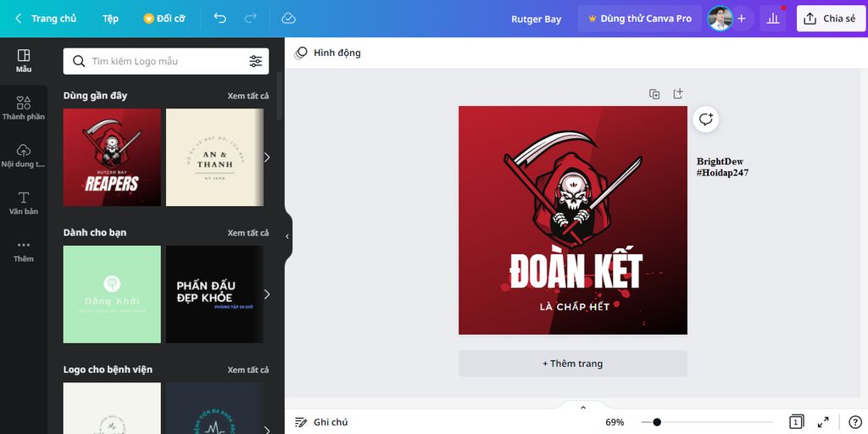
Task: Show next templates in Dùng gần đây
Action: [267, 157]
